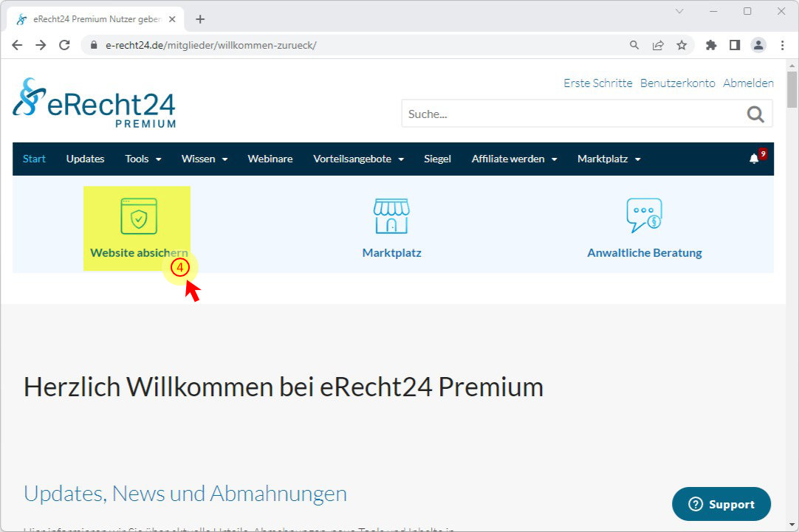
Task: Open the Anwaltliche Beratung speech bubble icon
Action: click(x=644, y=215)
